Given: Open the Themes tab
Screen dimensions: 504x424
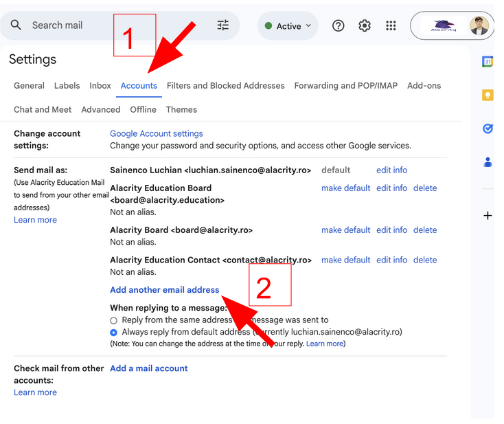Looking at the screenshot, I should tap(181, 110).
